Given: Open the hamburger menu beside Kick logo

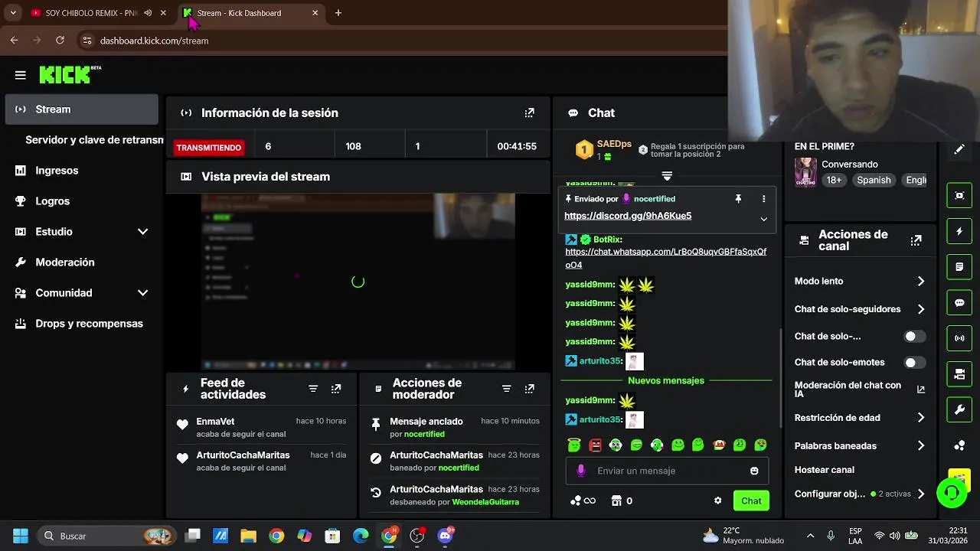Looking at the screenshot, I should pos(21,75).
